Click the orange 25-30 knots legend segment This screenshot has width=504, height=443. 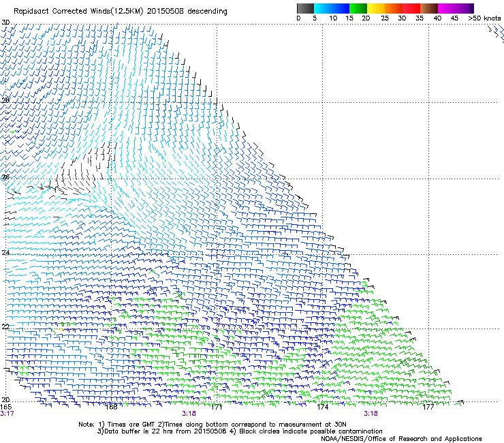pyautogui.click(x=394, y=8)
